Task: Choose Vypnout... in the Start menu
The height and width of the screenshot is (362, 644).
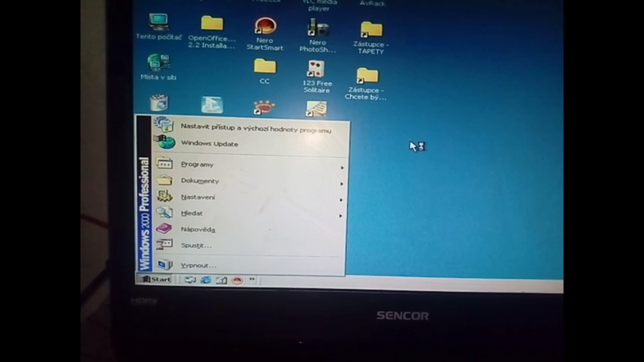Action: click(x=249, y=265)
